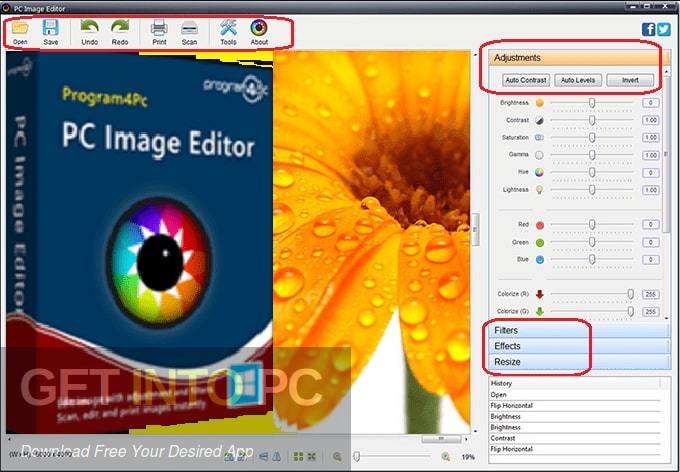
Task: Click the Open folder icon
Action: (x=20, y=28)
